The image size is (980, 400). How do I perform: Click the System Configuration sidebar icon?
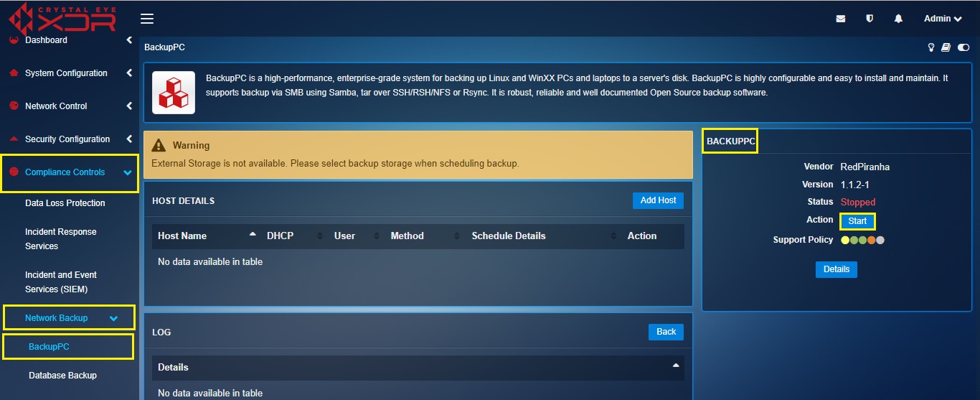point(13,73)
